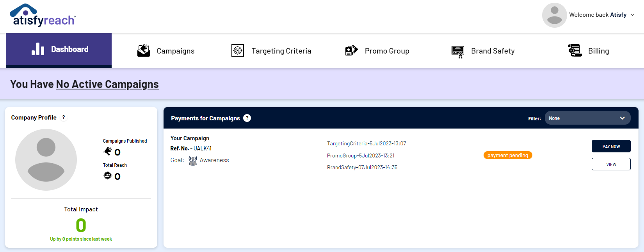The image size is (644, 252).
Task: Click the atisfyreach logo
Action: click(x=43, y=16)
